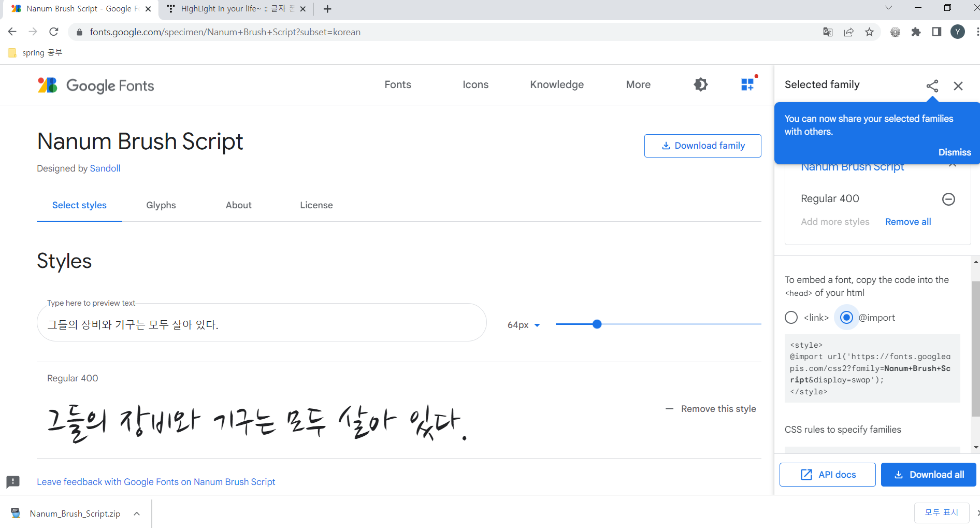Click the side panel scrollbar up arrow

(976, 262)
